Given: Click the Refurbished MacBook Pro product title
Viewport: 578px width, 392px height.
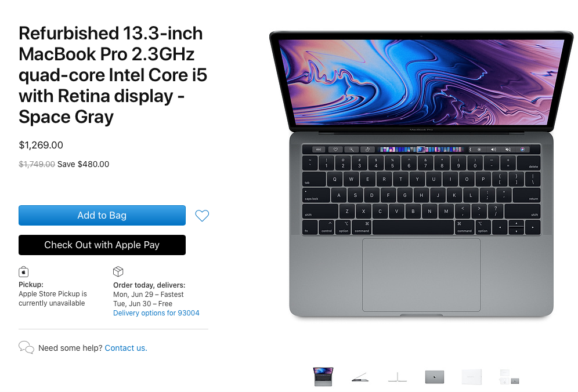Looking at the screenshot, I should click(113, 75).
